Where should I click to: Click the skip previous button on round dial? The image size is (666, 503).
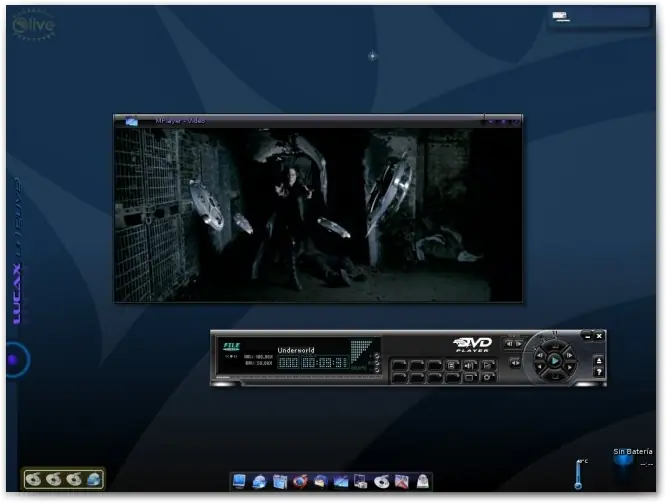coord(540,355)
